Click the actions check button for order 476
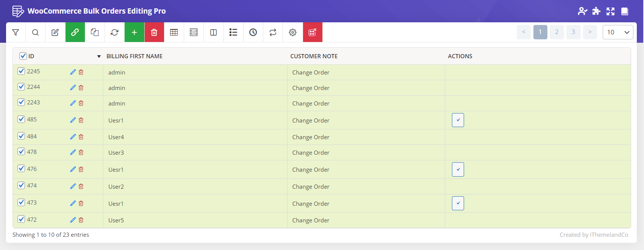Viewport: 644px width, 250px height. 458,169
